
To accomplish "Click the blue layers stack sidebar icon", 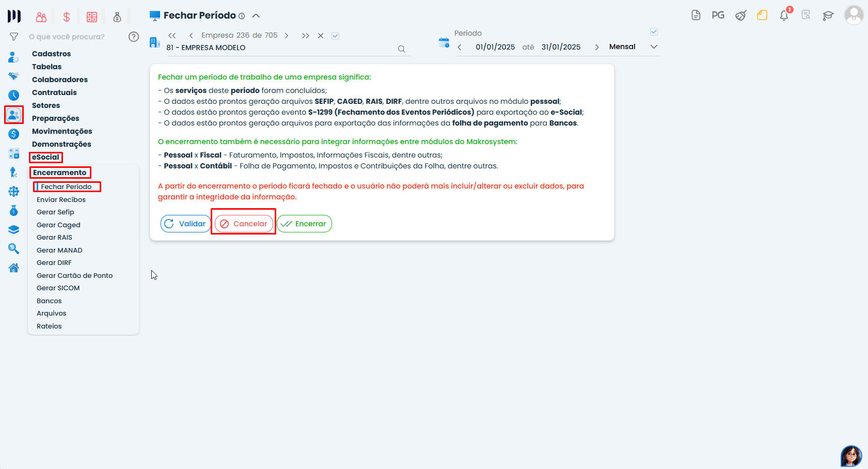I will [x=14, y=230].
